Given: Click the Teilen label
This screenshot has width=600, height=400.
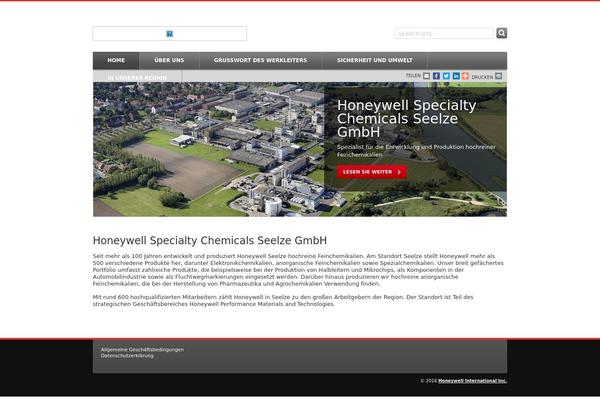Looking at the screenshot, I should point(413,76).
